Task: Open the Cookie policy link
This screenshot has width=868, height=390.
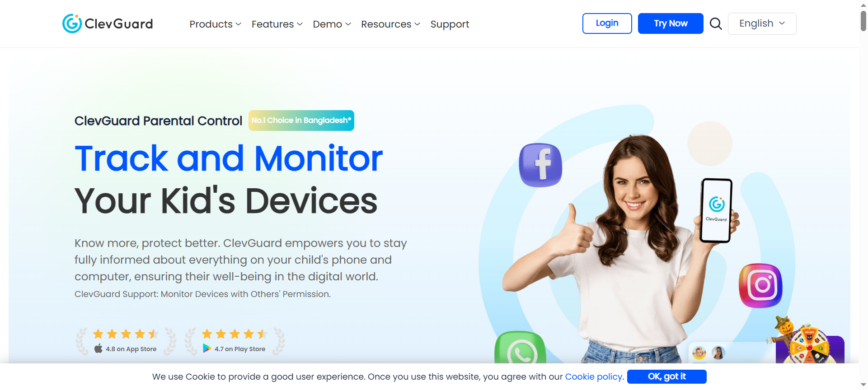Action: [594, 376]
